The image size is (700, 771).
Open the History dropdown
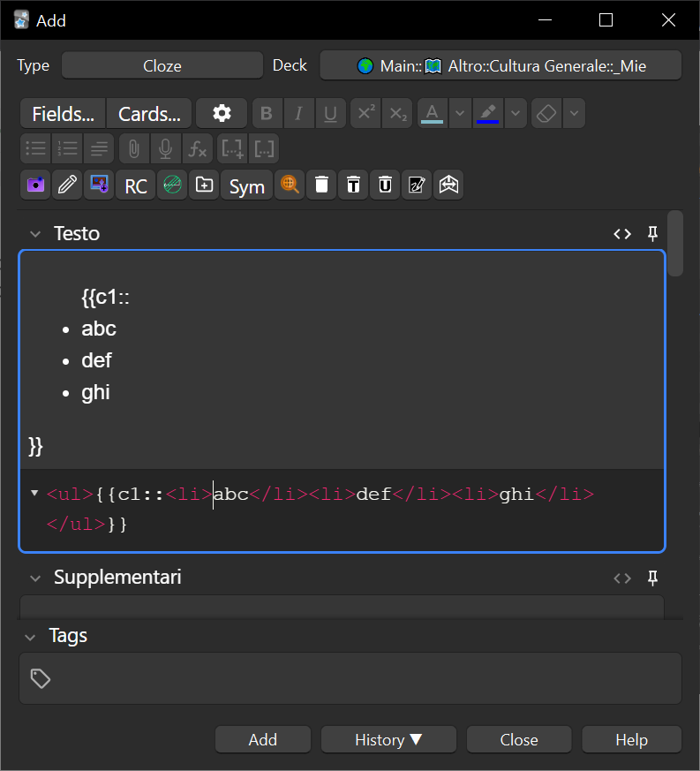388,740
